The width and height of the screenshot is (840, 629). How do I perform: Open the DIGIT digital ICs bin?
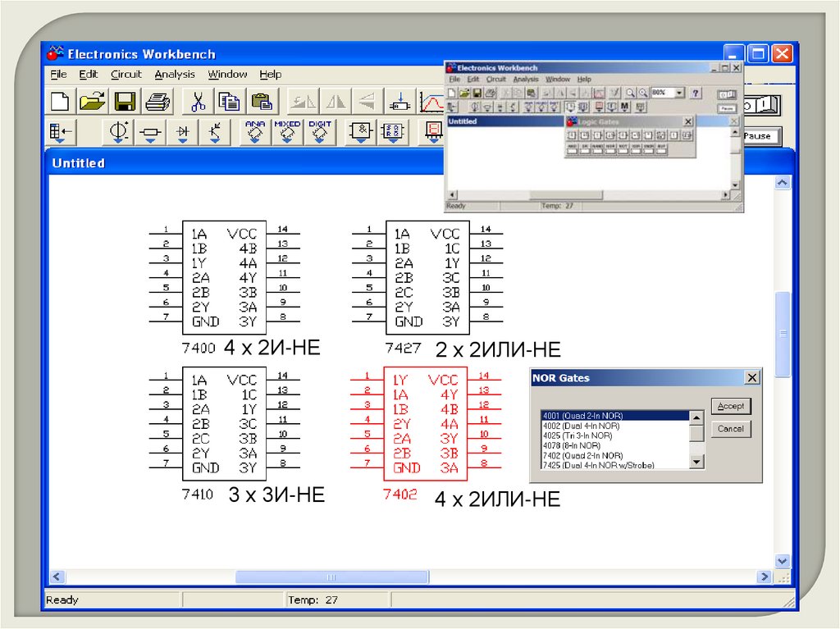pyautogui.click(x=320, y=132)
